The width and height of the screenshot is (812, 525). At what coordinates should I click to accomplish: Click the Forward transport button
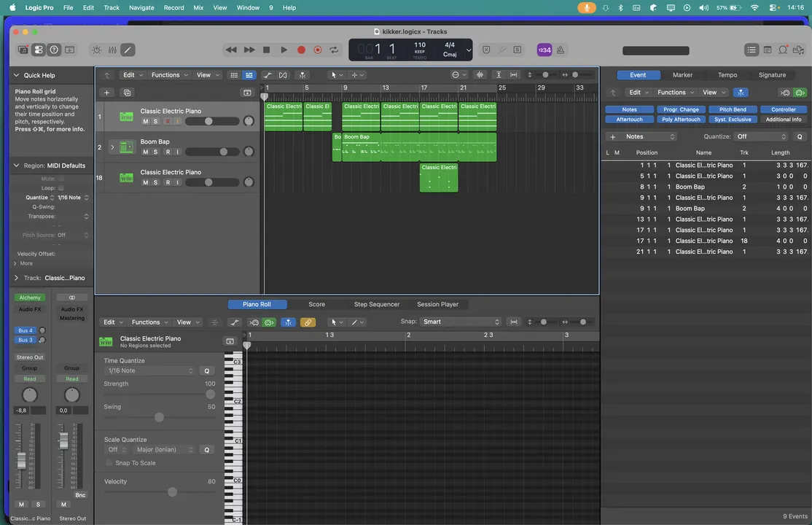(249, 50)
